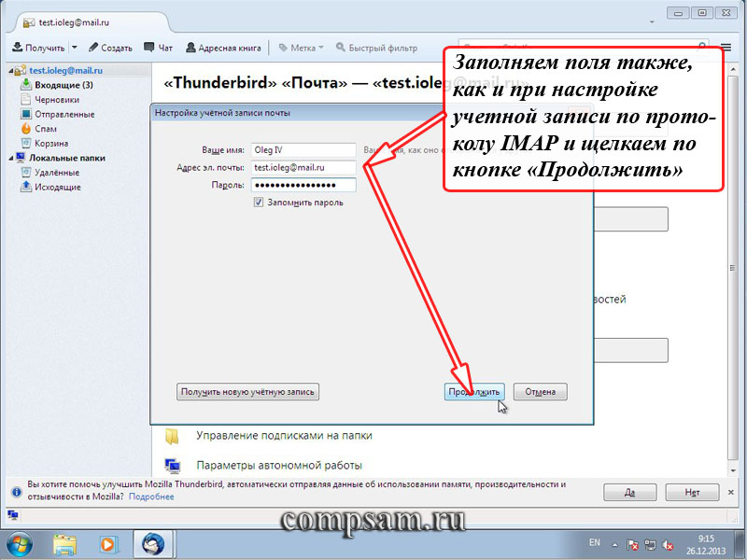
Task: Open Адресная книга from the toolbar
Action: tap(223, 48)
